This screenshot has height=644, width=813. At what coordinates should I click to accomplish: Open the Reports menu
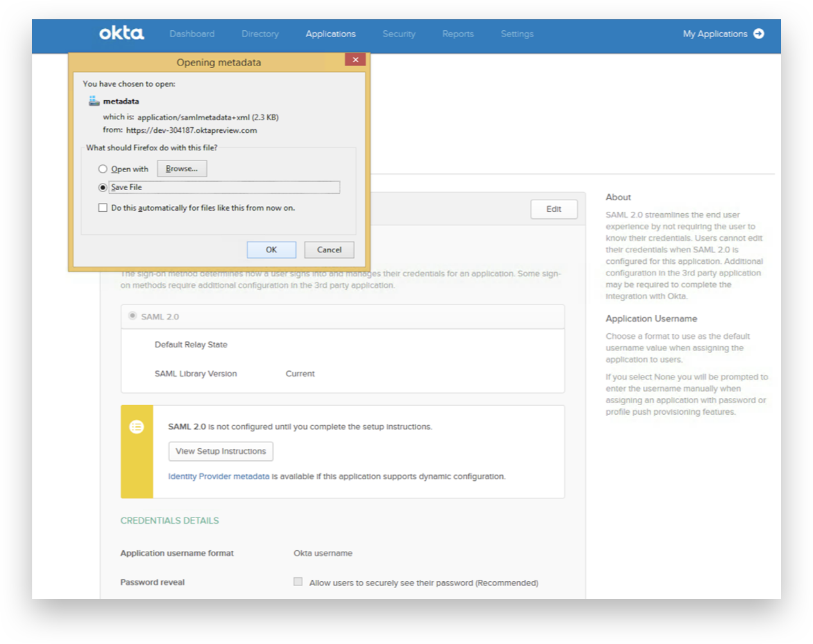[x=458, y=34]
